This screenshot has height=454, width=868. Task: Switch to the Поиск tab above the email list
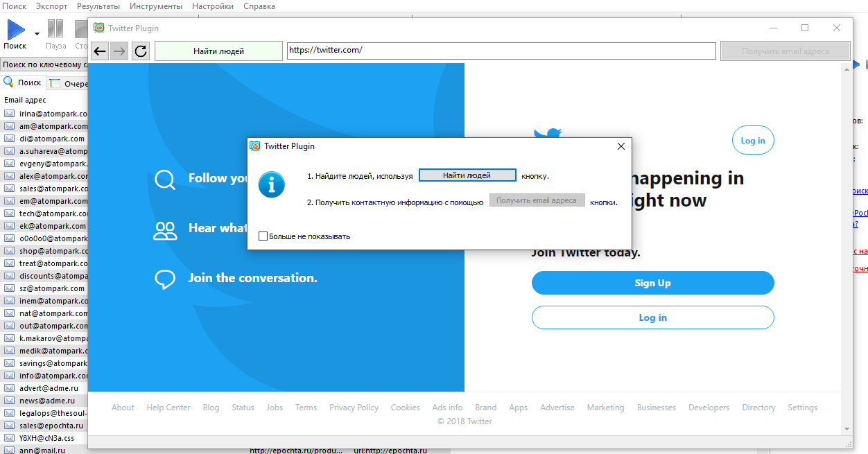pos(23,82)
